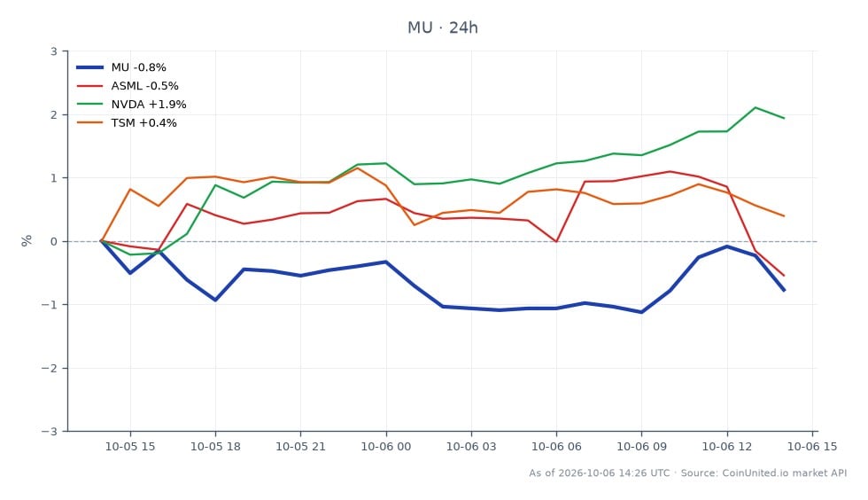Click the 10-06 12 x-axis tick label
The width and height of the screenshot is (868, 500).
click(727, 446)
